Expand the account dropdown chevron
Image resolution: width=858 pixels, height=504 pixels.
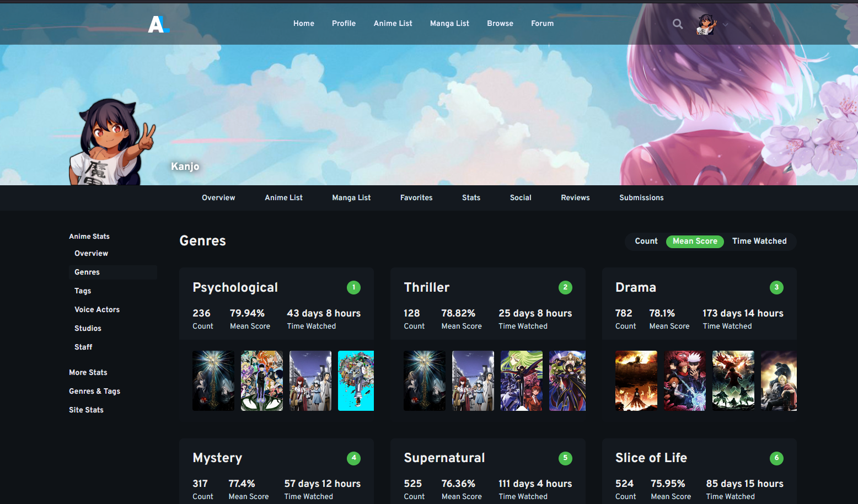726,24
